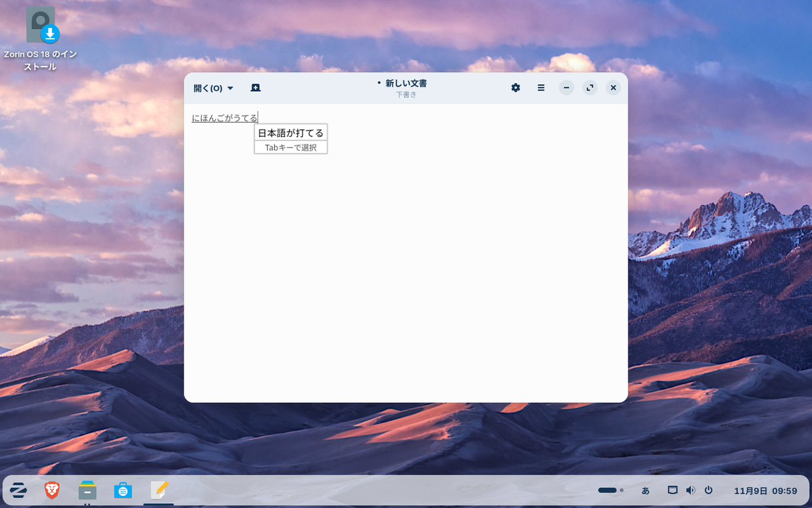Click the workspace switcher indicator

click(610, 491)
